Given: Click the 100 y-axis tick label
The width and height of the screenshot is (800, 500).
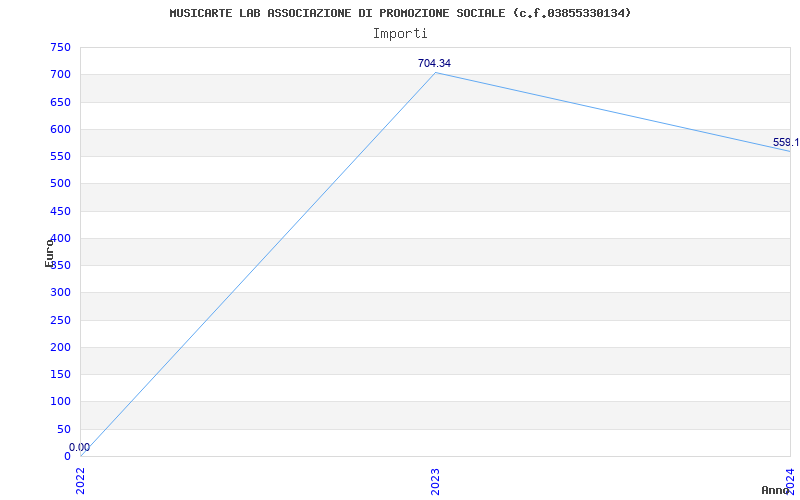Looking at the screenshot, I should click(60, 402).
